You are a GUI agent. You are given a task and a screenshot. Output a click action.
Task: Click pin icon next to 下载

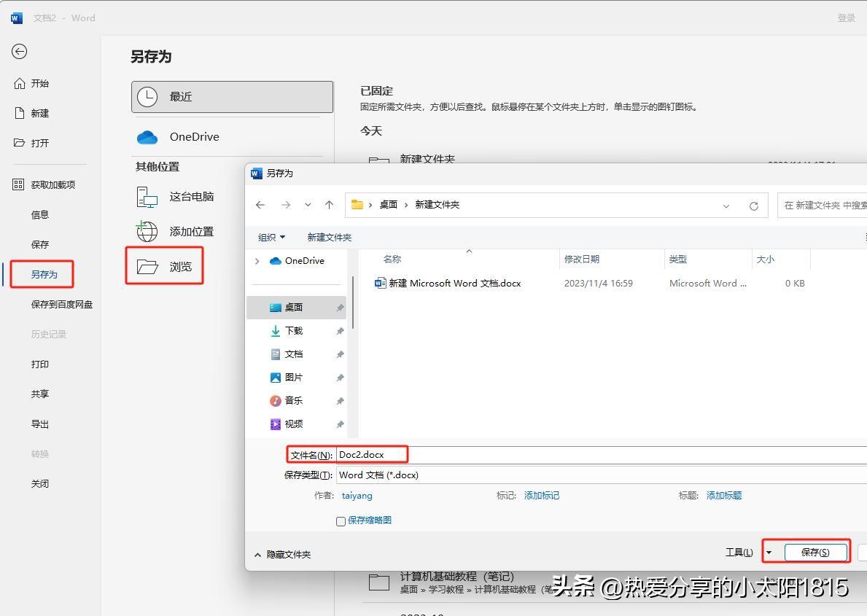click(x=340, y=331)
